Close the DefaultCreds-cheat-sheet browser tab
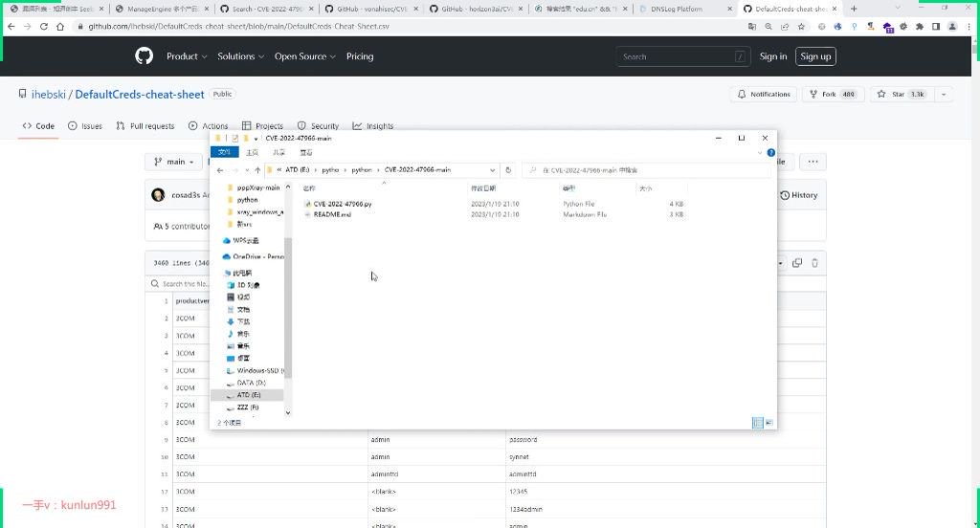 [x=835, y=9]
